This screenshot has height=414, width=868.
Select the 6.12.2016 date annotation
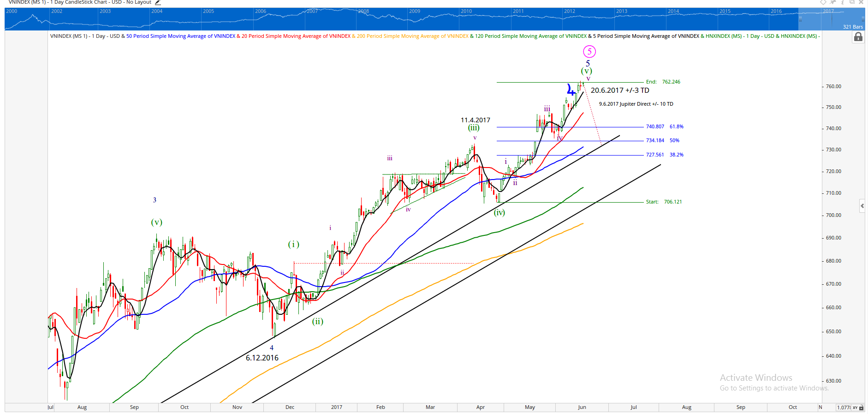point(262,358)
